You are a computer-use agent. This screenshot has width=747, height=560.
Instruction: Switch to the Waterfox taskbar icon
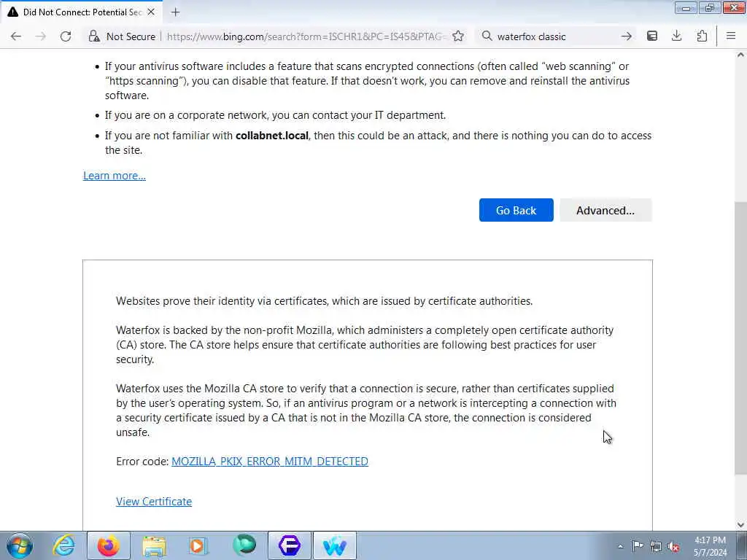(x=334, y=545)
